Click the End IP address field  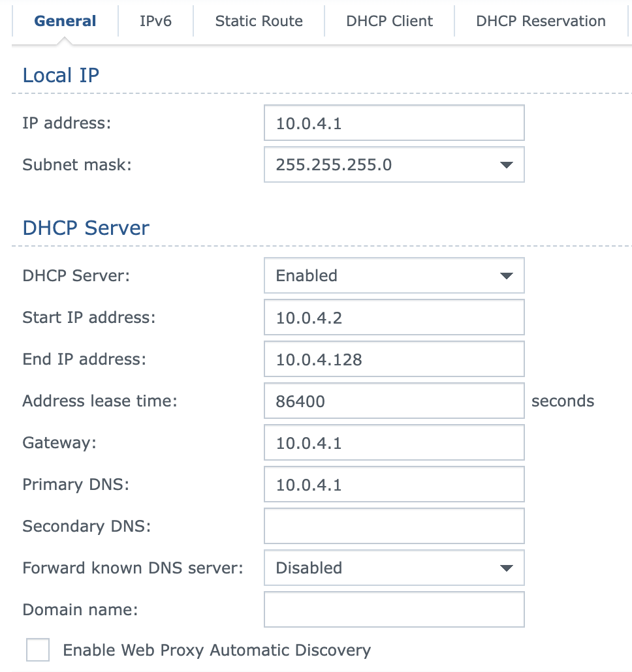tap(394, 359)
